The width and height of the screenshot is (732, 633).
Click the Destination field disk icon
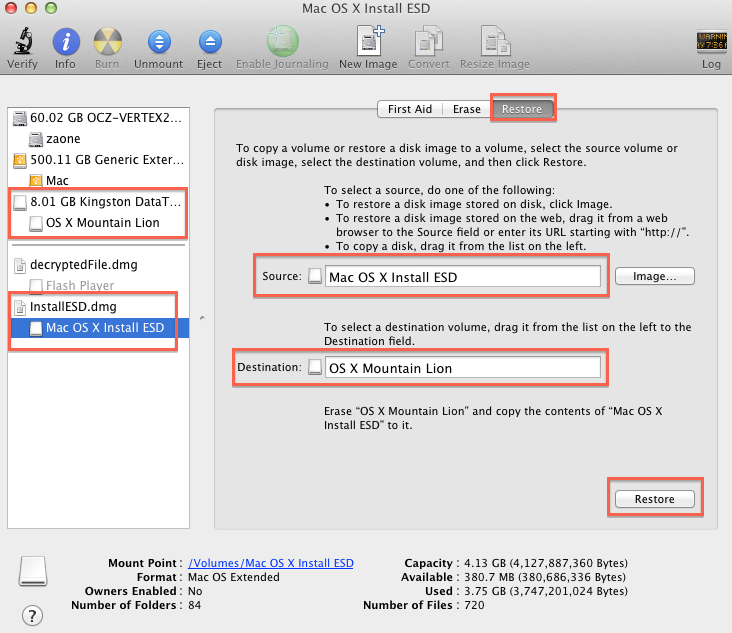tap(315, 367)
